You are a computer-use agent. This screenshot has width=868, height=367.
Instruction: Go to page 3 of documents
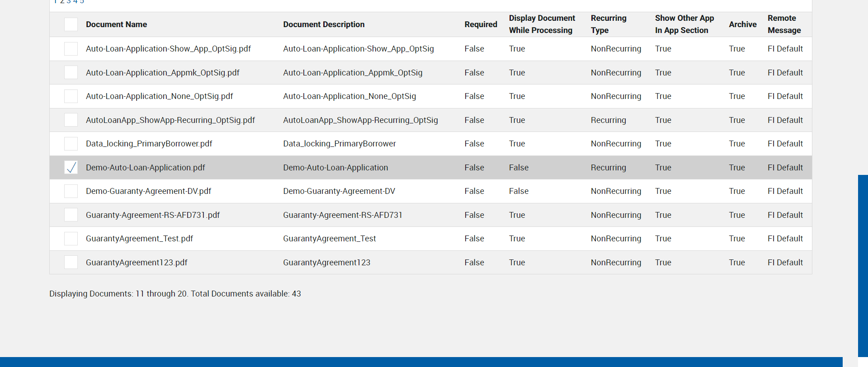[x=69, y=1]
